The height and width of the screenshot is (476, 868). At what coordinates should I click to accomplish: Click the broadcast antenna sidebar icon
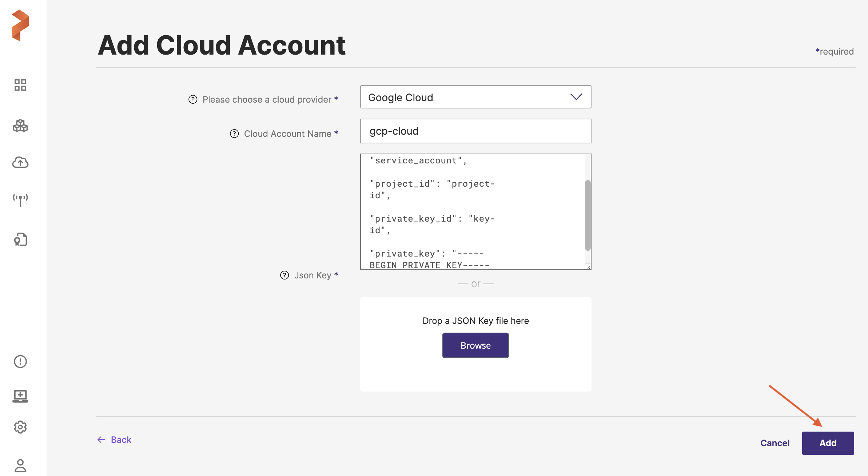pyautogui.click(x=20, y=200)
